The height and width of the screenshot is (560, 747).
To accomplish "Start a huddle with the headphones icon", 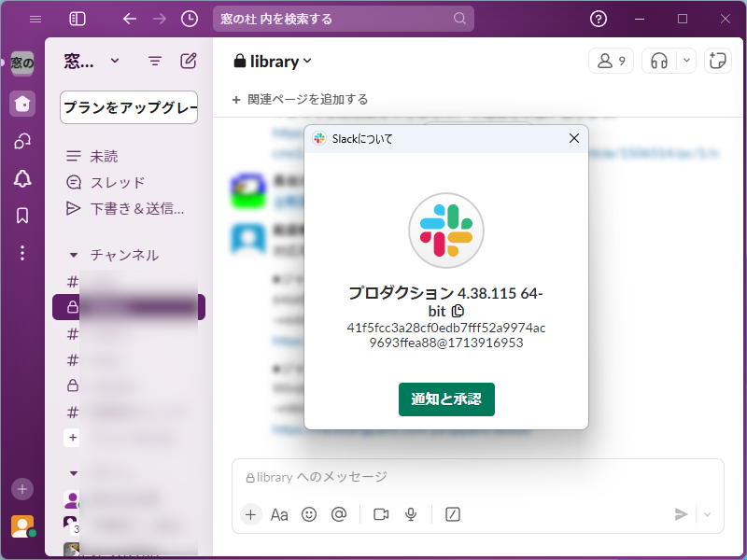I will tap(661, 60).
